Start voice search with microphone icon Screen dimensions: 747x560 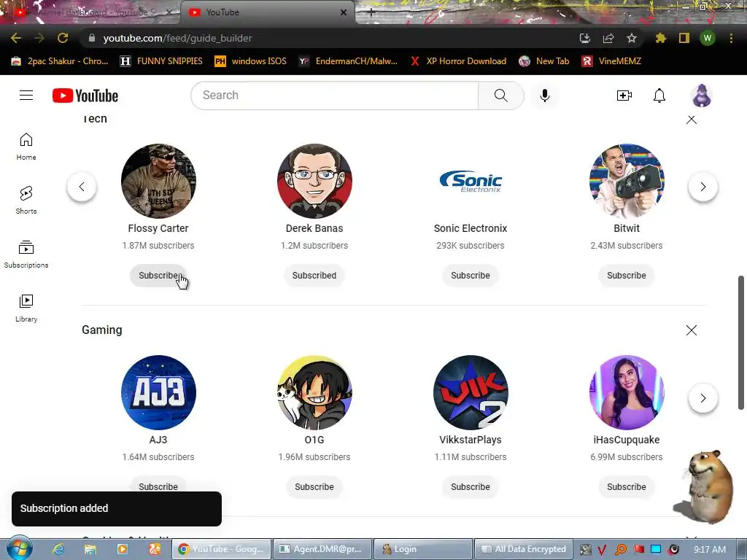pyautogui.click(x=544, y=96)
